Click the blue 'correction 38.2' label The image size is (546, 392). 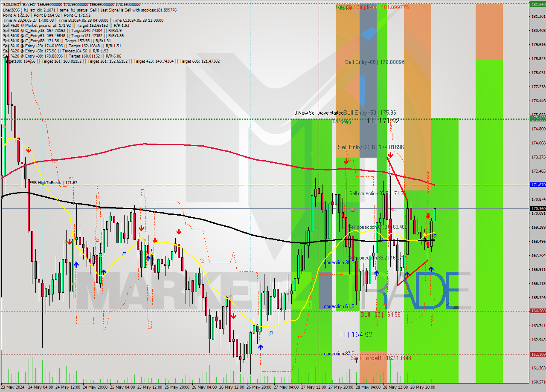point(339,263)
